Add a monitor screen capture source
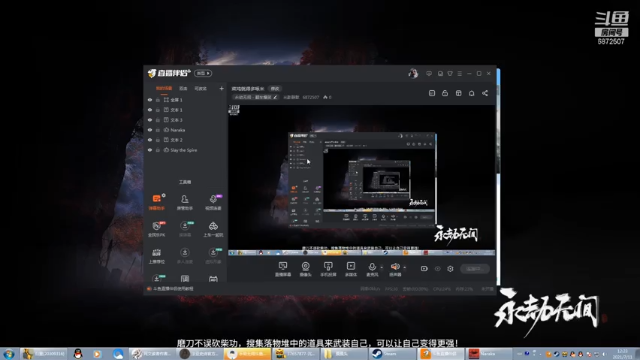This screenshot has width=640, height=360. 283,269
